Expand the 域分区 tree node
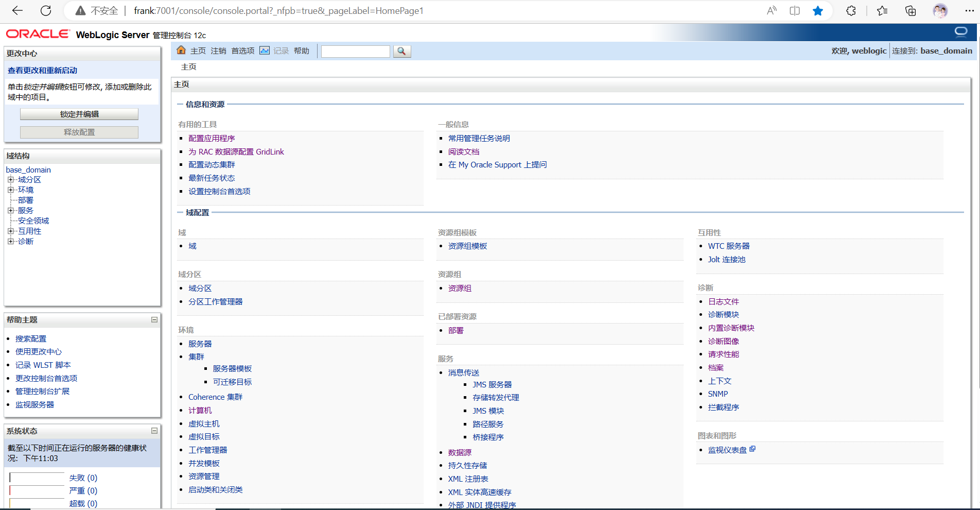The image size is (980, 510). click(11, 179)
